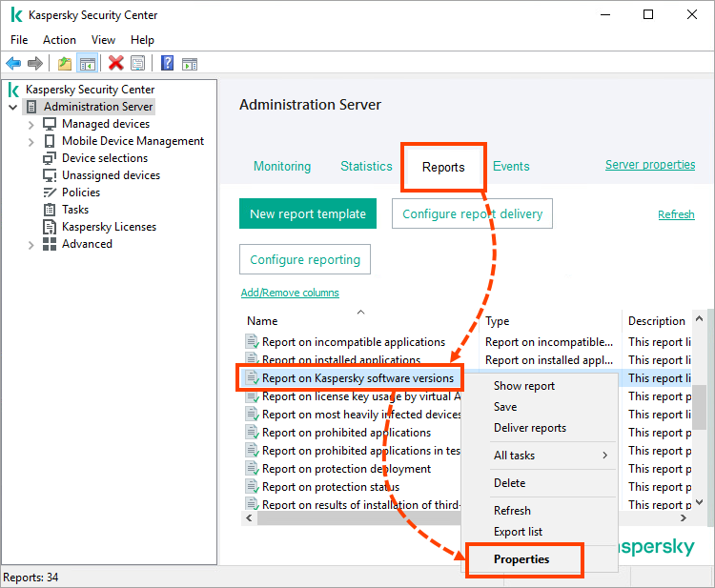Click the horizontal scrollbar under the report list
This screenshot has height=588, width=715.
coord(353,518)
